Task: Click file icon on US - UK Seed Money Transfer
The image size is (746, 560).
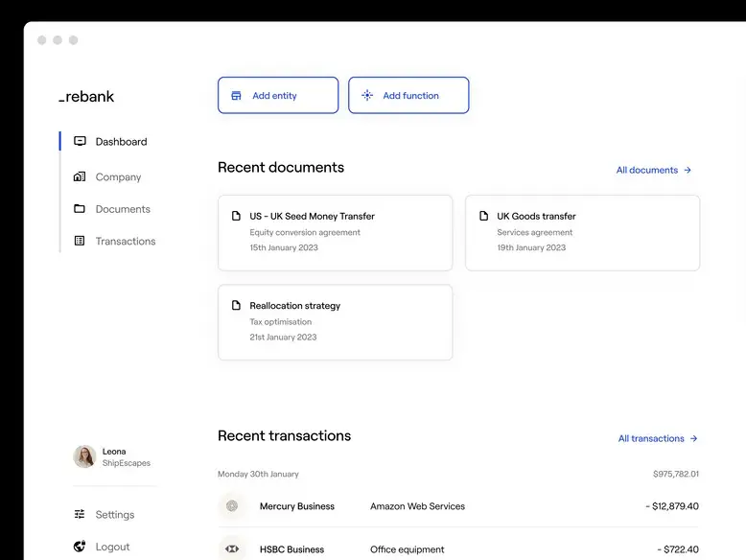Action: (236, 216)
